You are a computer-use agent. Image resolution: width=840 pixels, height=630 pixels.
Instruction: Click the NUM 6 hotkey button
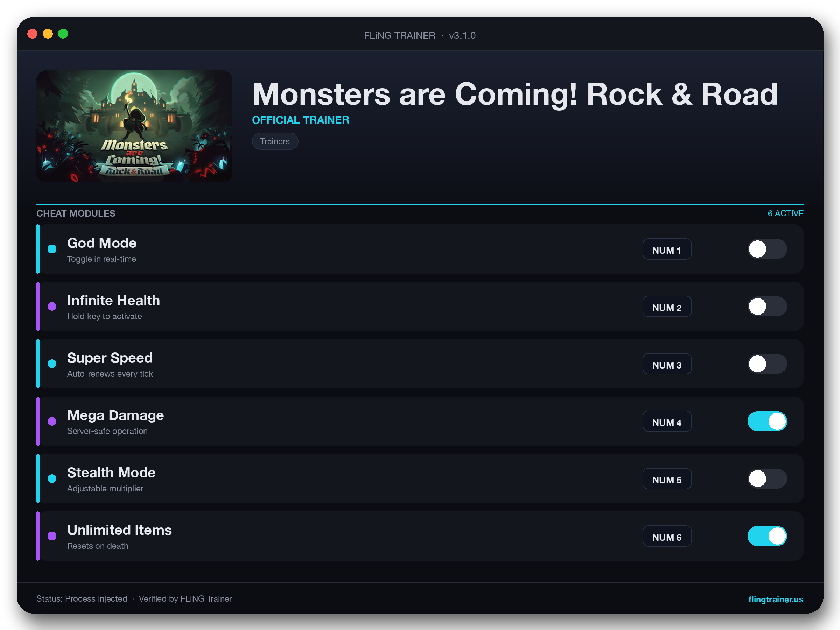[667, 536]
